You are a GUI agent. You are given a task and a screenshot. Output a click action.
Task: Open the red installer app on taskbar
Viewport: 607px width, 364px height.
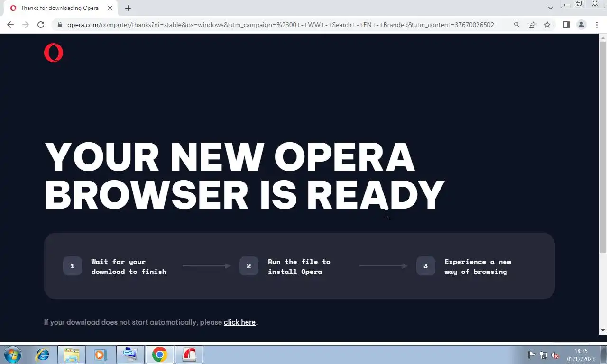pos(189,355)
